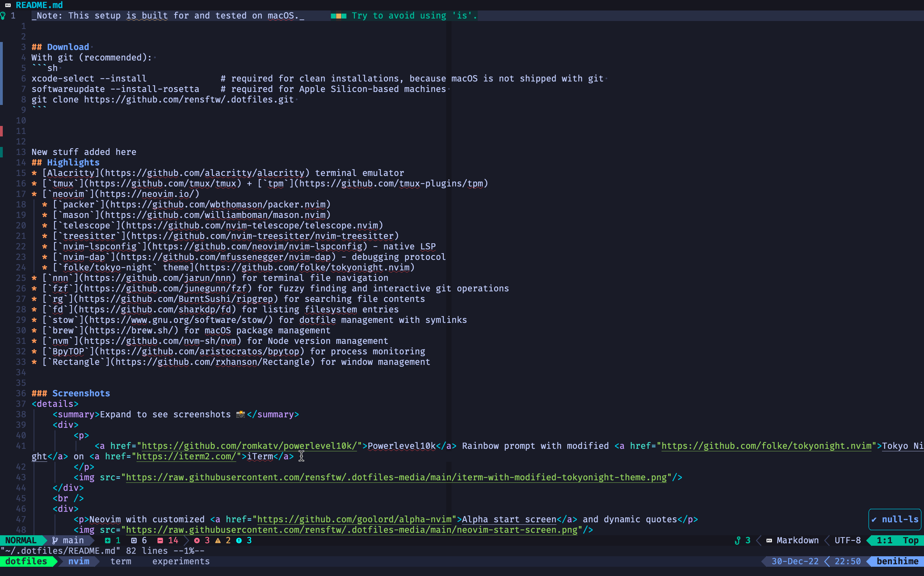Click the green hook icon in statusline
The image size is (924, 576).
[x=738, y=540]
